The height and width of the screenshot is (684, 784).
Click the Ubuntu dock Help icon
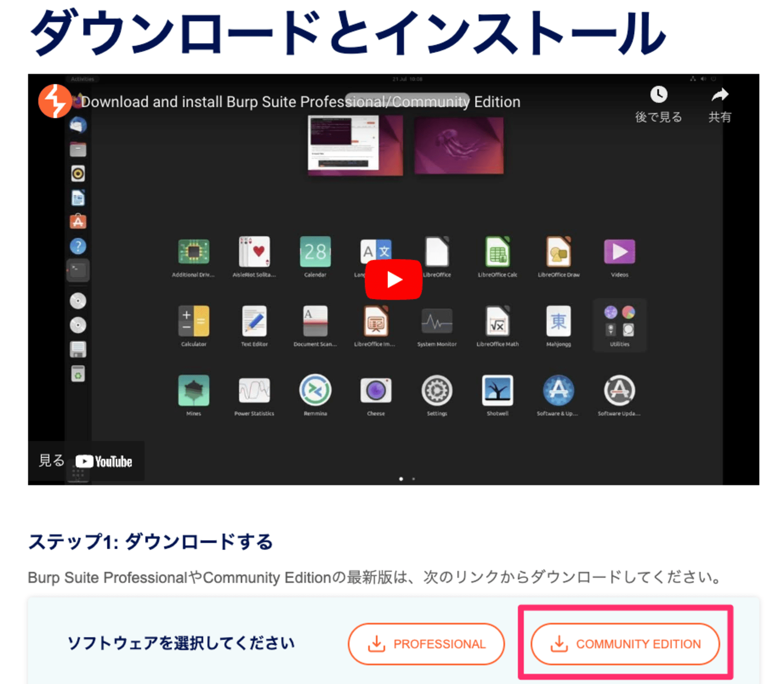(78, 246)
